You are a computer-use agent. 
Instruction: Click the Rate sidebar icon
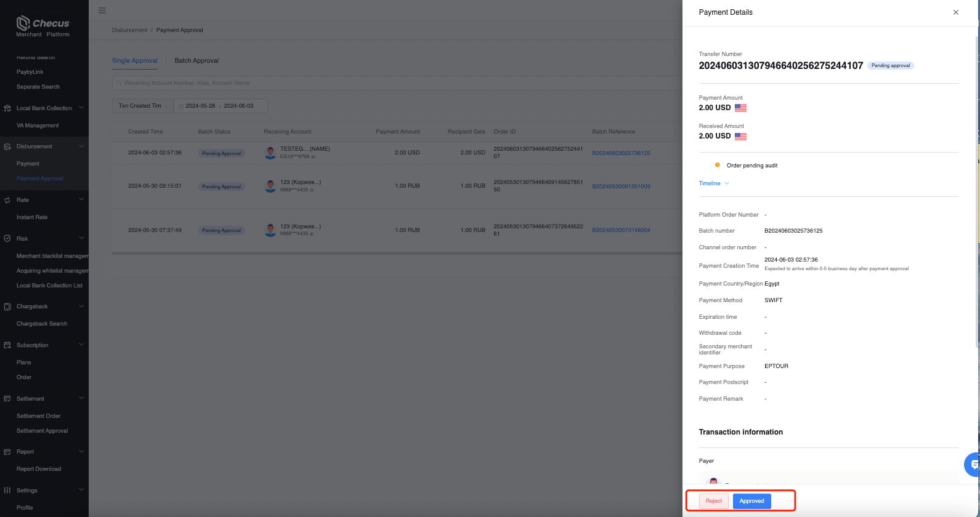point(7,200)
